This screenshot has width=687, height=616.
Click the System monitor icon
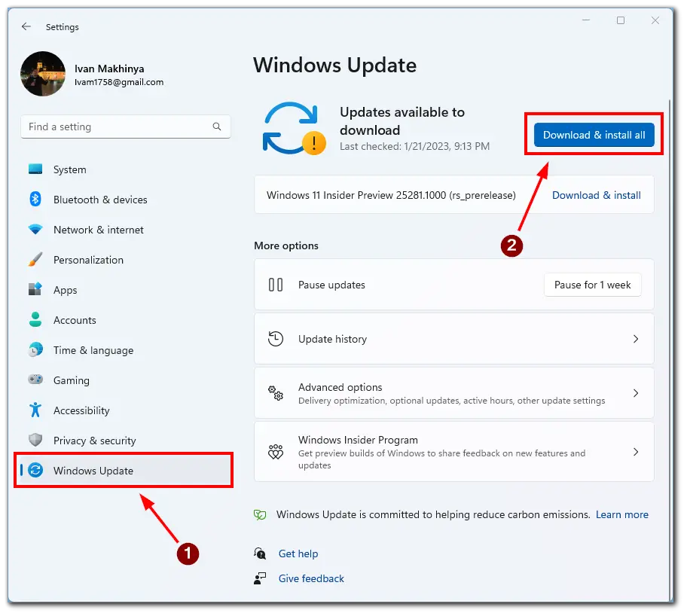click(35, 169)
